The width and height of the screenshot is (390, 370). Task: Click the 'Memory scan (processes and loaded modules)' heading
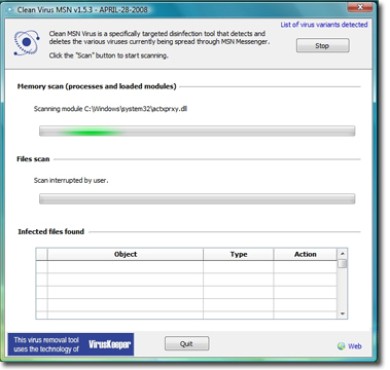coord(97,86)
